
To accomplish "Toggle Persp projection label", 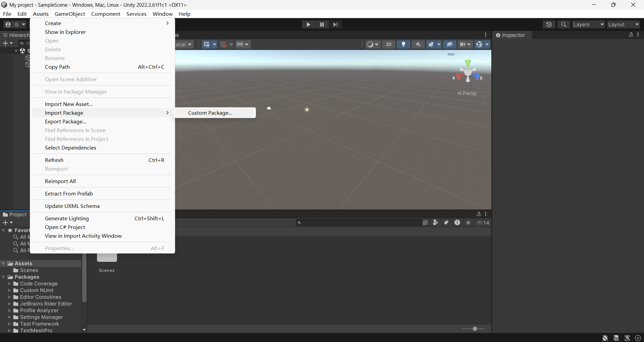I will [x=467, y=93].
